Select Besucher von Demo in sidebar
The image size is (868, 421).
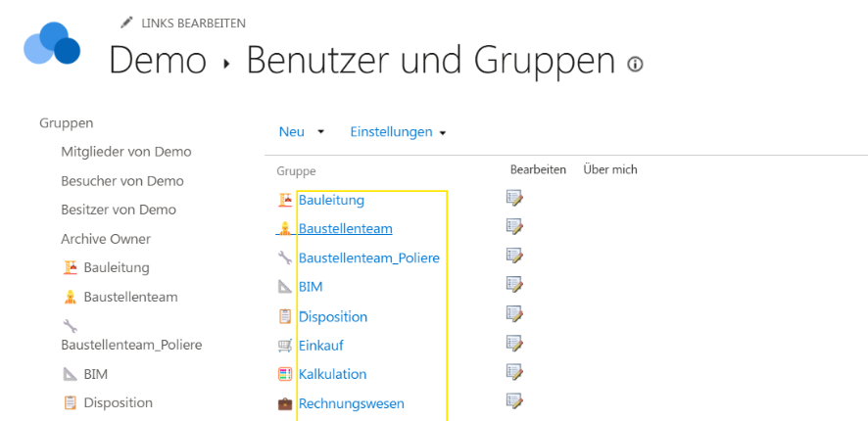tap(122, 181)
